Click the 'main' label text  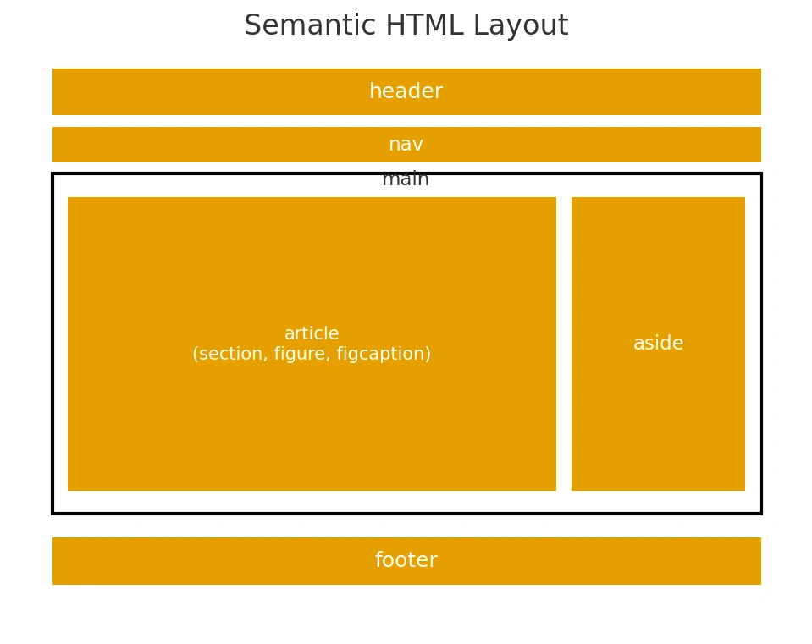click(406, 179)
